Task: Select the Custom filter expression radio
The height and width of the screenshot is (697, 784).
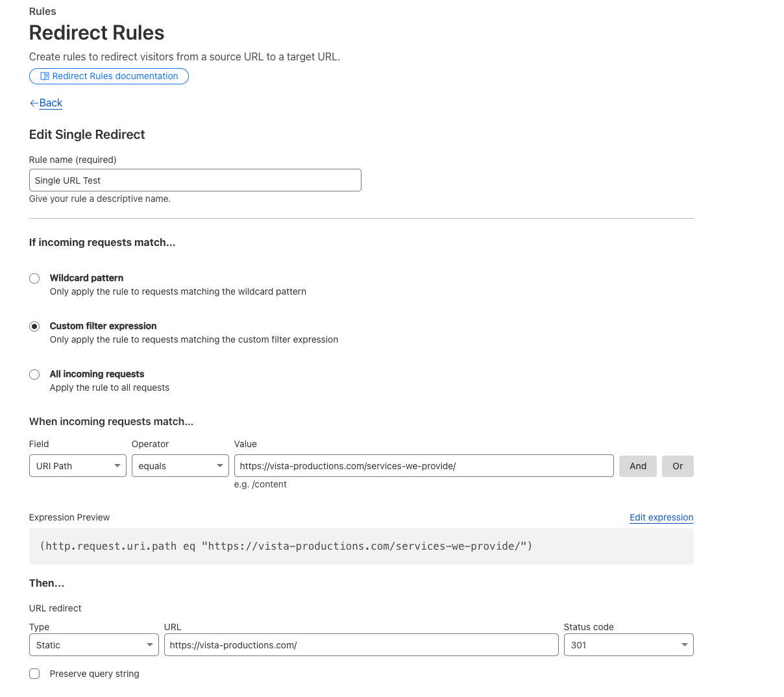Action: (34, 326)
